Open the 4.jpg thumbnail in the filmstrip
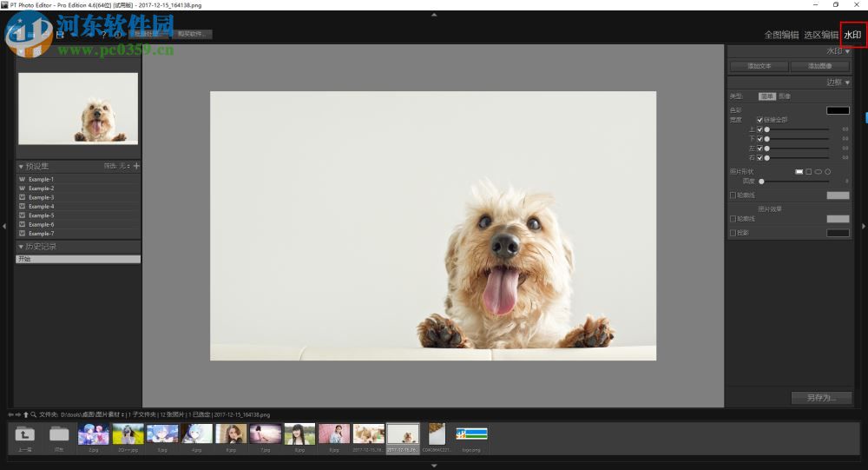 click(x=196, y=434)
